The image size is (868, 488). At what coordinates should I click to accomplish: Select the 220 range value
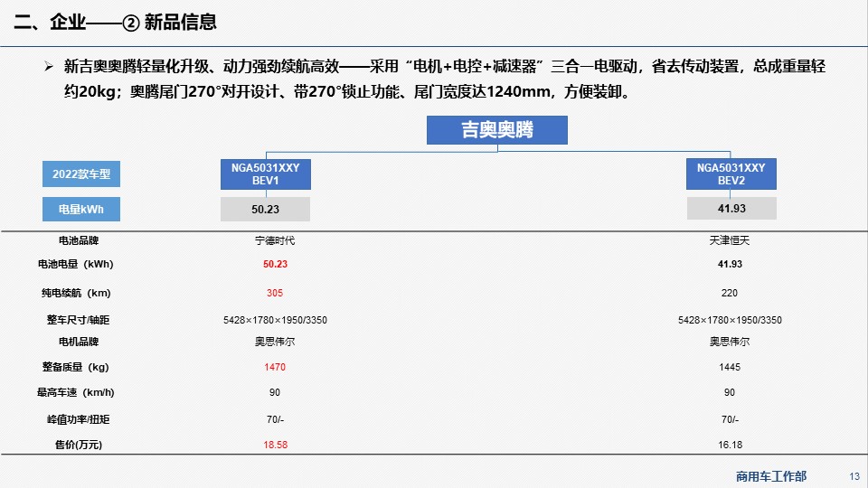(730, 293)
